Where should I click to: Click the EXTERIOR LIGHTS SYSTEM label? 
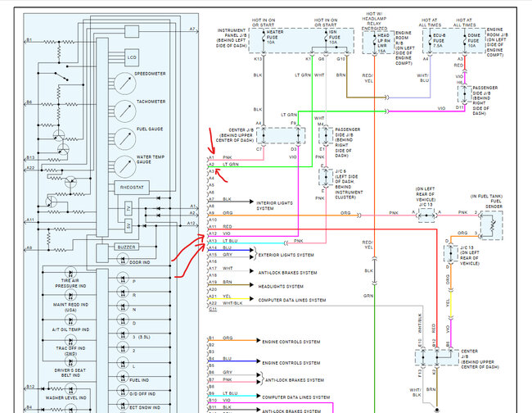pyautogui.click(x=286, y=255)
